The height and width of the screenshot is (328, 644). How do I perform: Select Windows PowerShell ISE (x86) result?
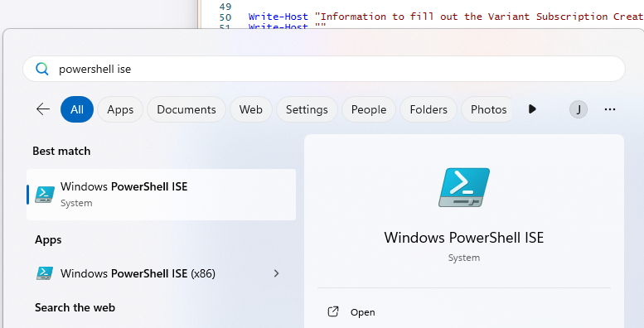pos(161,273)
